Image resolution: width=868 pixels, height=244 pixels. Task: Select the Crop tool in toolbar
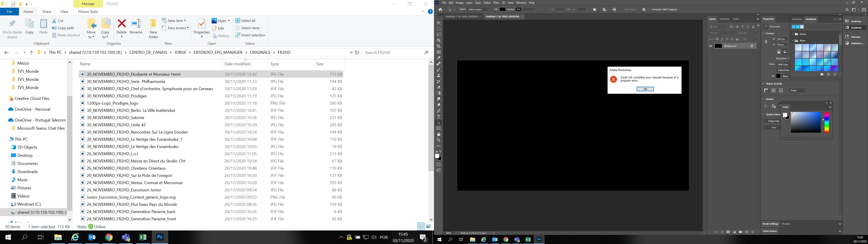(438, 46)
